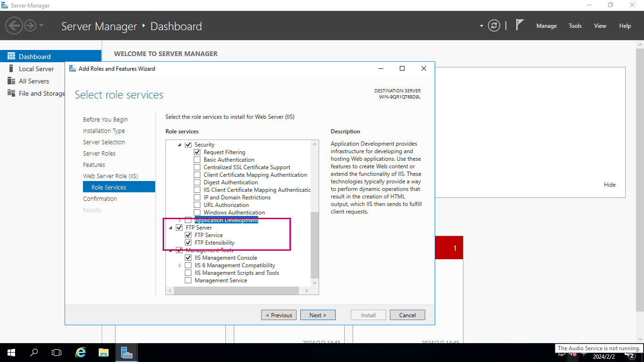Uncheck Request Filtering
This screenshot has width=644, height=362.
pyautogui.click(x=197, y=152)
